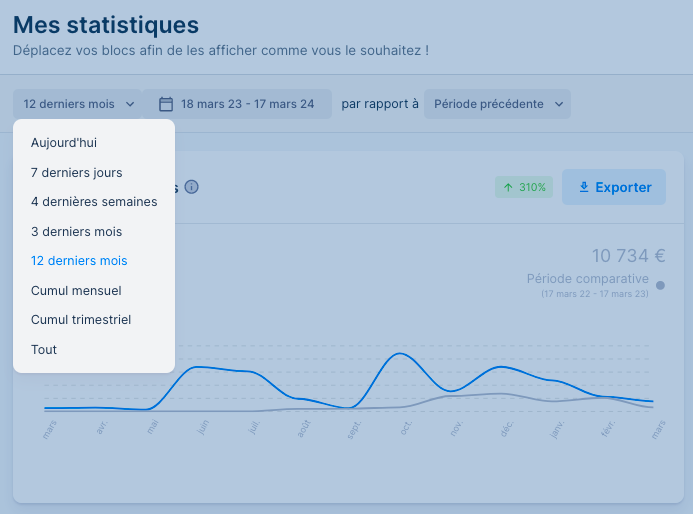Click the nov. axis label on chart
Screen dimensions: 693x514
click(457, 428)
